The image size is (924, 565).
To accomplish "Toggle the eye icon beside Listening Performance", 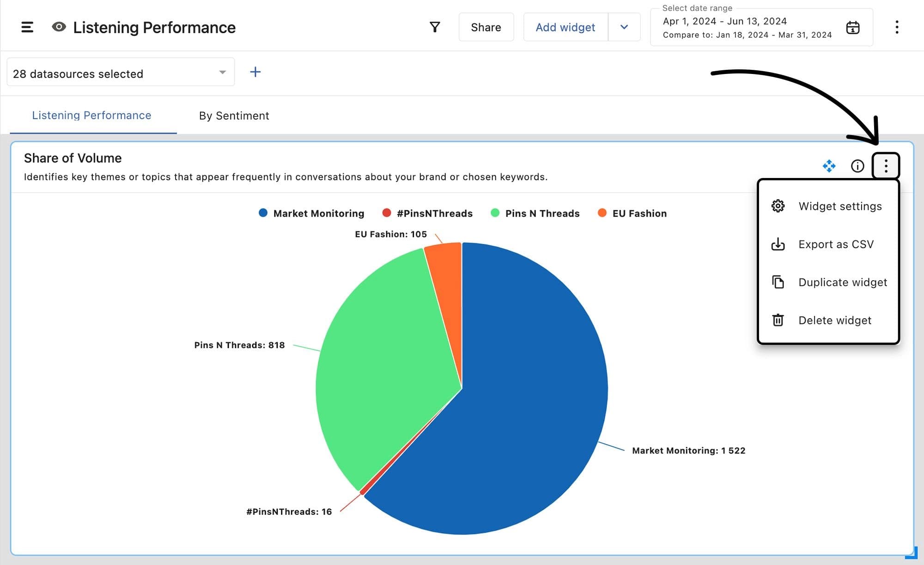I will [x=59, y=27].
